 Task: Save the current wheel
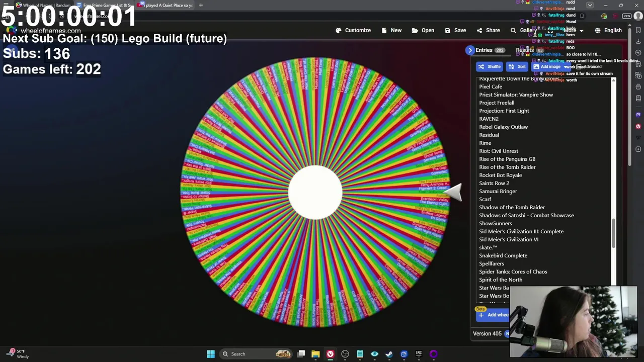pyautogui.click(x=455, y=30)
